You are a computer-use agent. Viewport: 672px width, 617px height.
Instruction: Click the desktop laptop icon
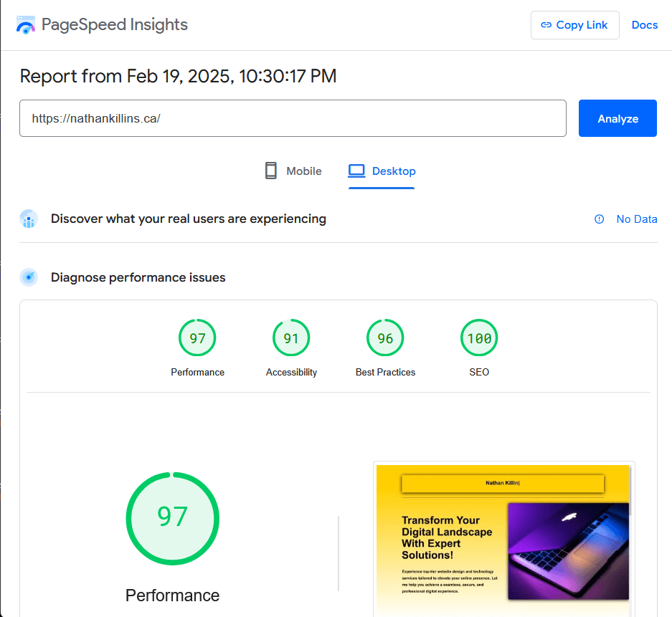pos(356,171)
